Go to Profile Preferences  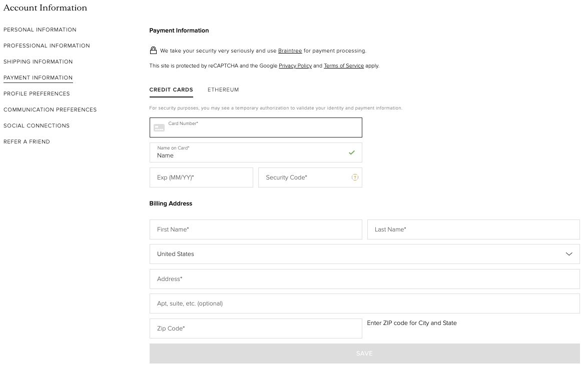click(x=37, y=93)
